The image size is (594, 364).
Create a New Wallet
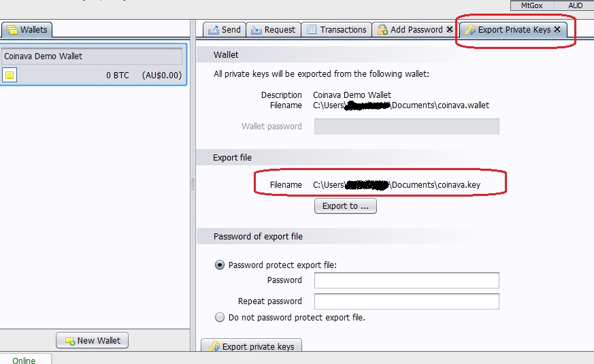pos(92,340)
